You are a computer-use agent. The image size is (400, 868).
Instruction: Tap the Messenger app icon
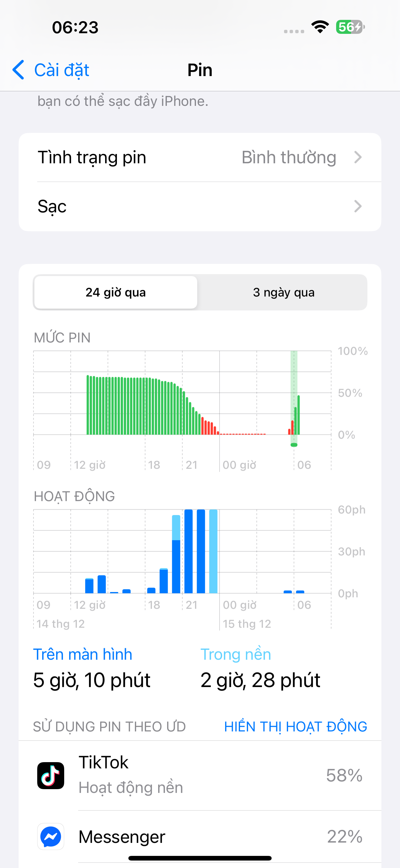click(51, 836)
